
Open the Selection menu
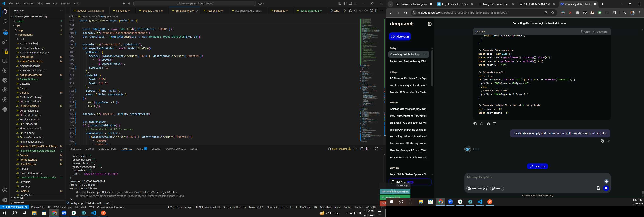tap(29, 3)
